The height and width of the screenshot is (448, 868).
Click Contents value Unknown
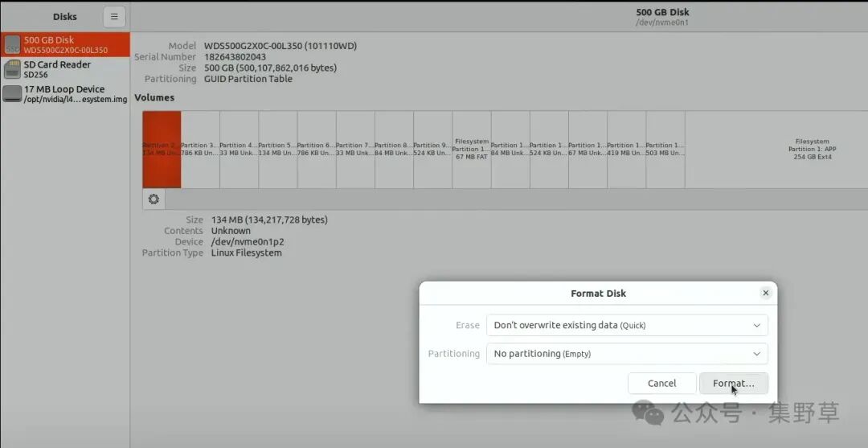click(231, 231)
